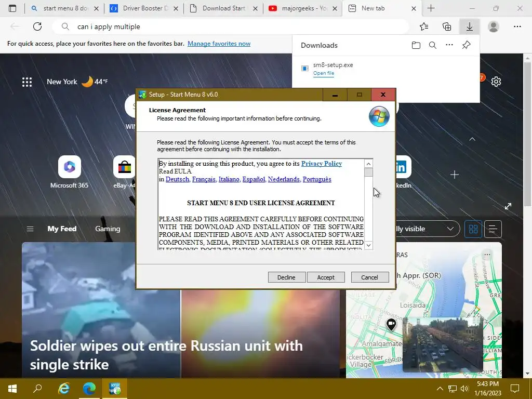Screen dimensions: 532x399
Task: Open the feed hamburger menu
Action: [30, 229]
